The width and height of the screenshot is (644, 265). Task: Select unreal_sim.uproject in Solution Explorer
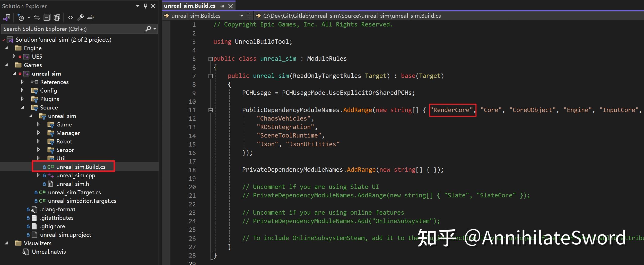click(x=66, y=235)
